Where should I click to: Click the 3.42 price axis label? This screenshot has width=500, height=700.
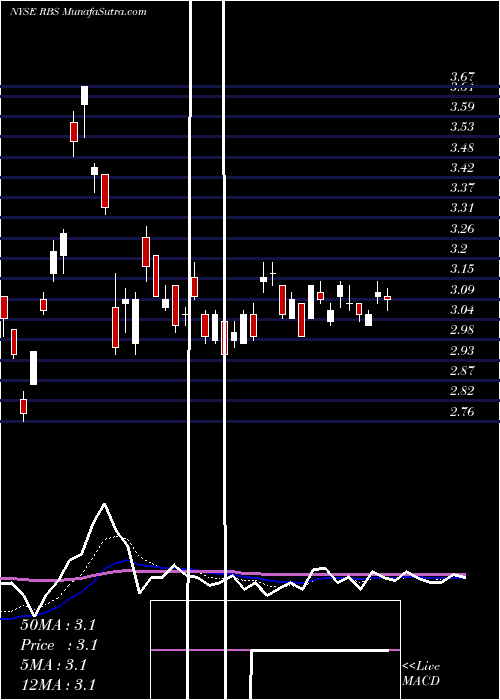(462, 168)
